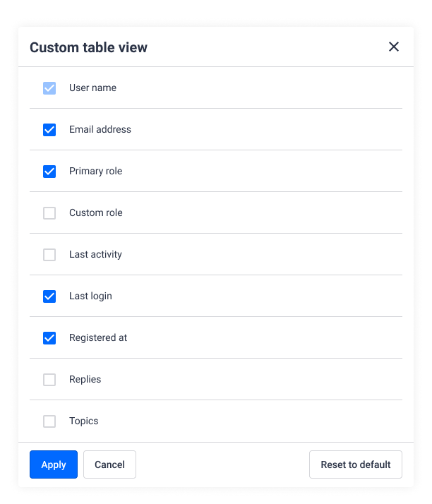Uncheck the Registered at checkbox
The width and height of the screenshot is (432, 504).
coord(49,338)
